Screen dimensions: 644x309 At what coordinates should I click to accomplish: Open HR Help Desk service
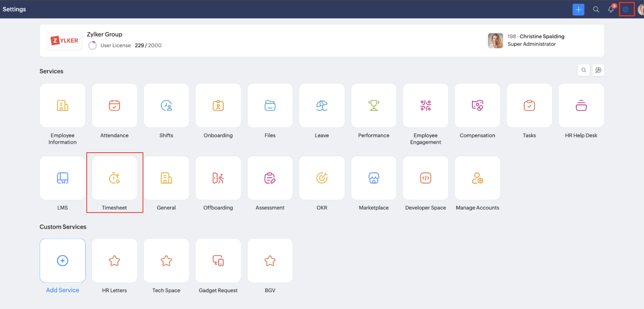(x=581, y=106)
